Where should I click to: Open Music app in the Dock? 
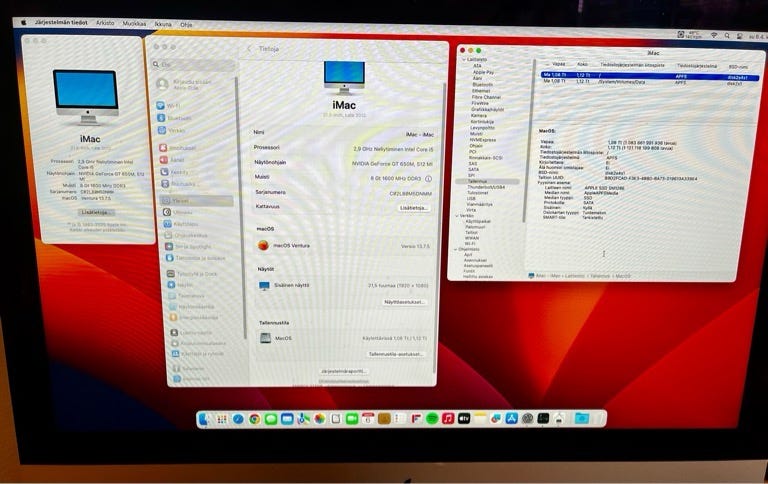(x=448, y=419)
